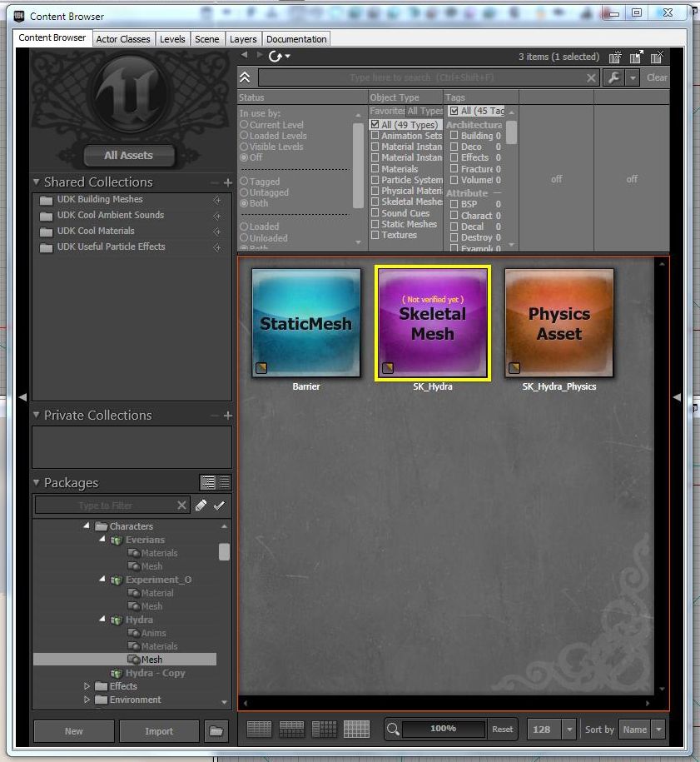Screen dimensions: 700x762
Task: Collapse right panel with side arrow
Action: pos(678,397)
